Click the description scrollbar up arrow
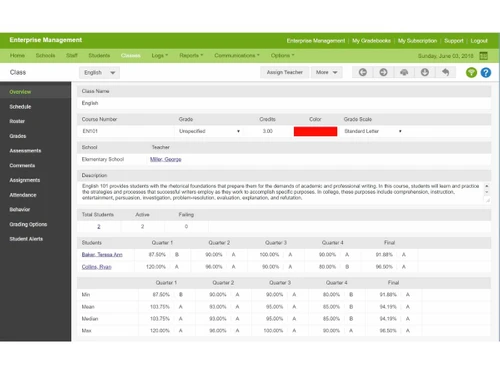The width and height of the screenshot is (500, 375). coord(487,186)
